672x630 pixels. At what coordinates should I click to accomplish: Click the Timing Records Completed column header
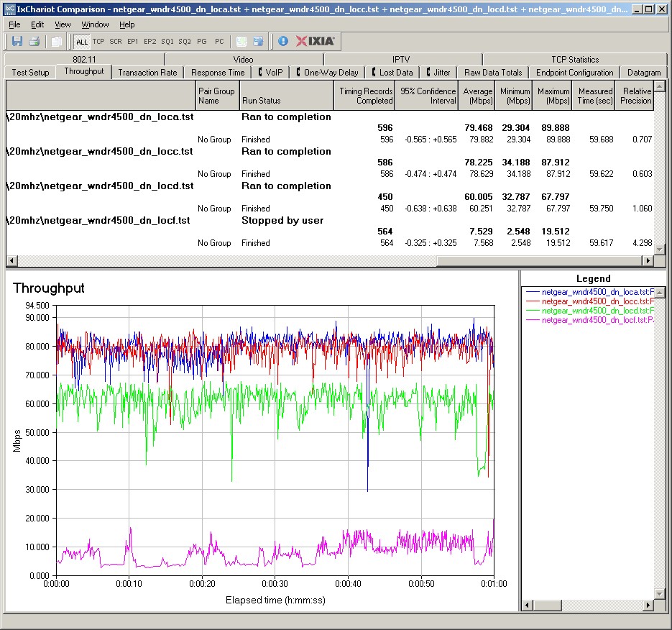(364, 96)
